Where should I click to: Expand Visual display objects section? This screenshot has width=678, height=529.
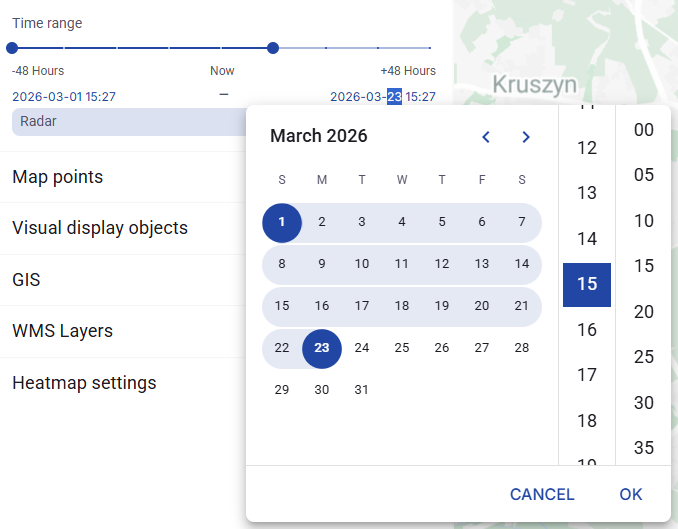(123, 228)
